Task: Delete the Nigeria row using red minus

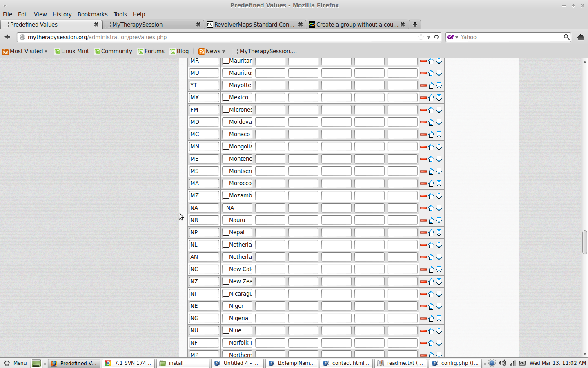Action: pyautogui.click(x=423, y=319)
